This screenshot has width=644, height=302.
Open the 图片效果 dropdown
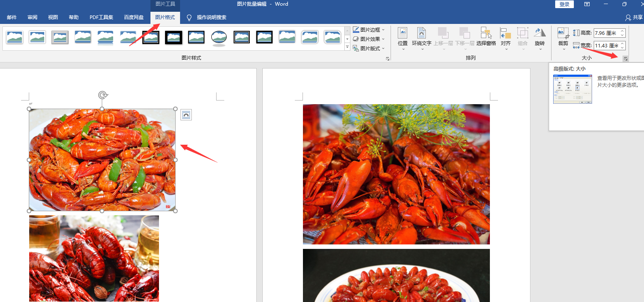tap(369, 39)
